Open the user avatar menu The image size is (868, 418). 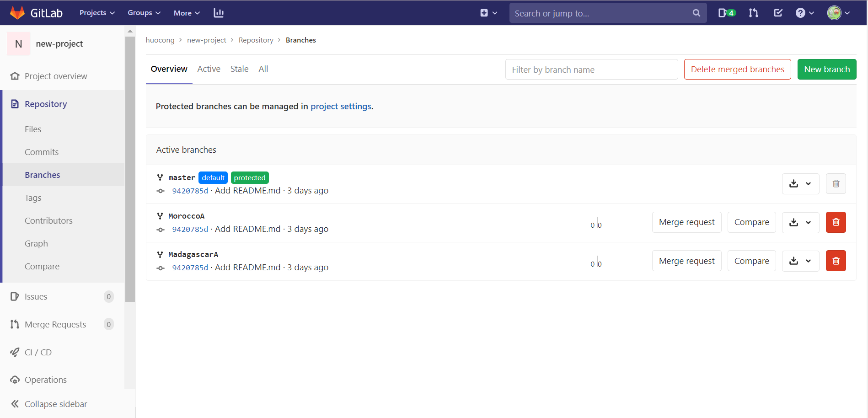point(839,13)
